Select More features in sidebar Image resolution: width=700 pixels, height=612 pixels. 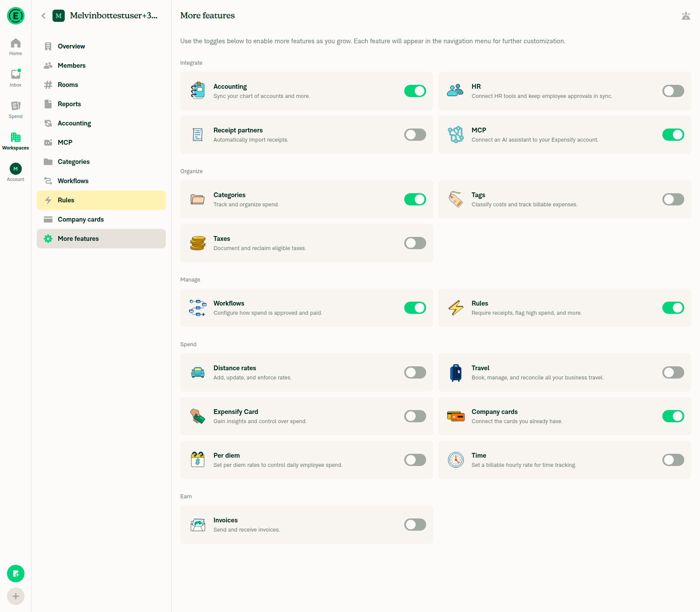101,239
